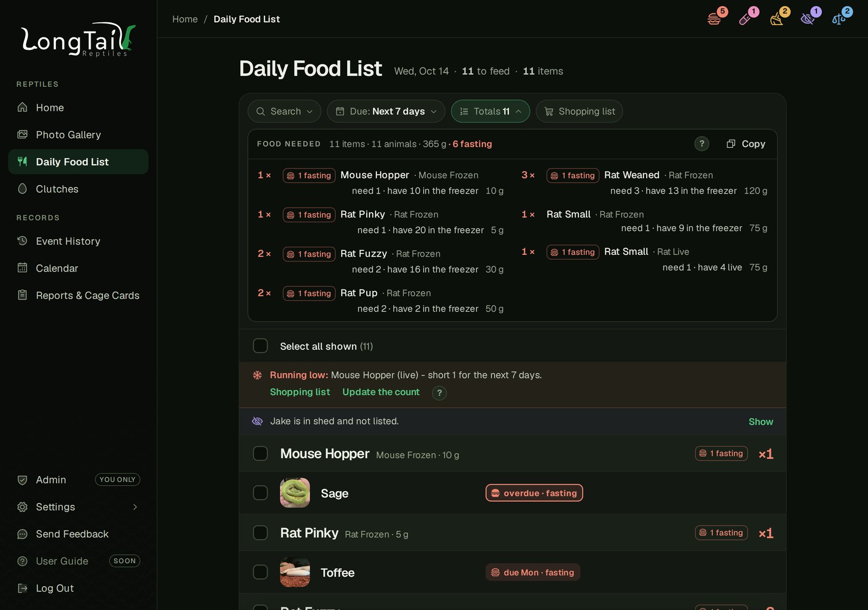Click the Mouse Hopper totals entry name

point(375,175)
